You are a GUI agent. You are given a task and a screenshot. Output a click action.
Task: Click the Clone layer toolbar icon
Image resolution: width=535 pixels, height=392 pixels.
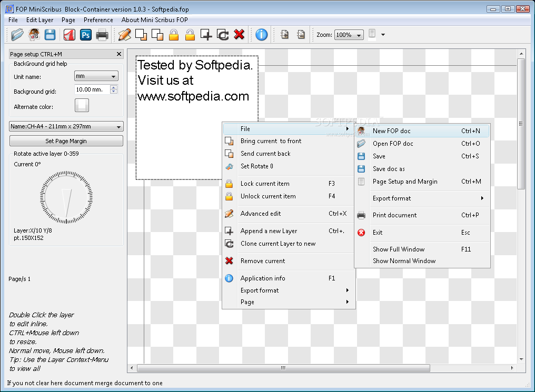pos(223,35)
